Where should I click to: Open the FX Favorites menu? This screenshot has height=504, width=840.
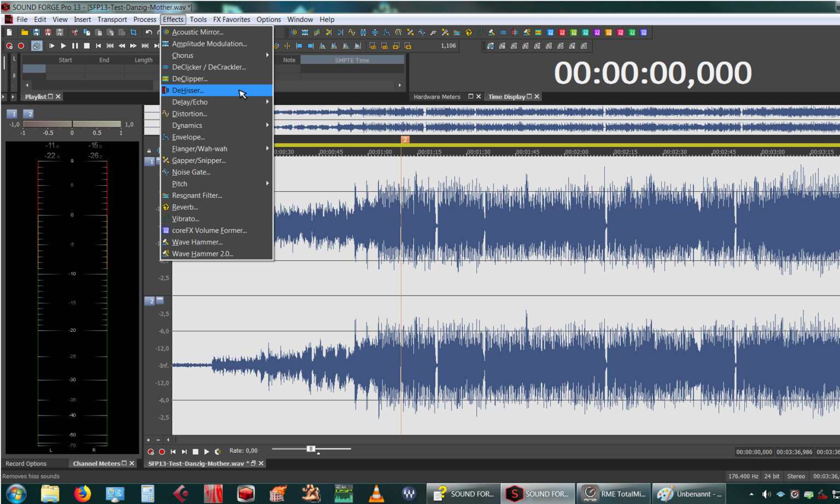click(231, 19)
